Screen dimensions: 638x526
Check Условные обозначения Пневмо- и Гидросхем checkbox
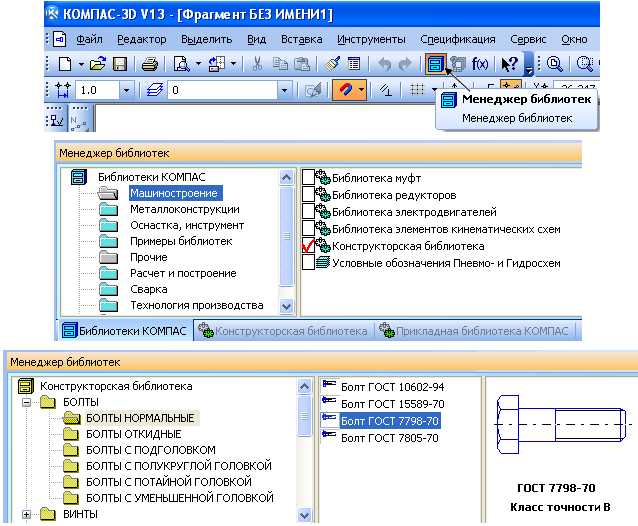[308, 262]
